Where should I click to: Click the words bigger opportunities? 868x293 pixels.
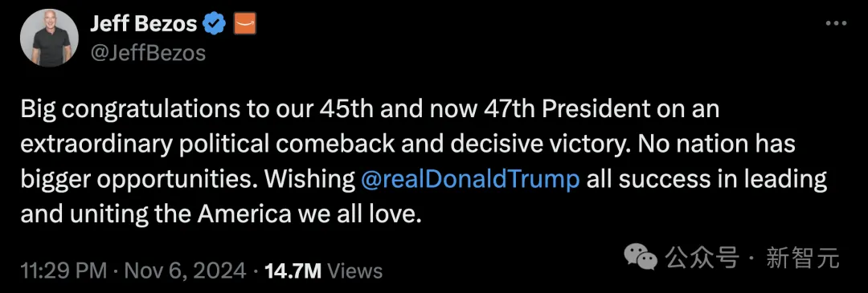(x=127, y=181)
